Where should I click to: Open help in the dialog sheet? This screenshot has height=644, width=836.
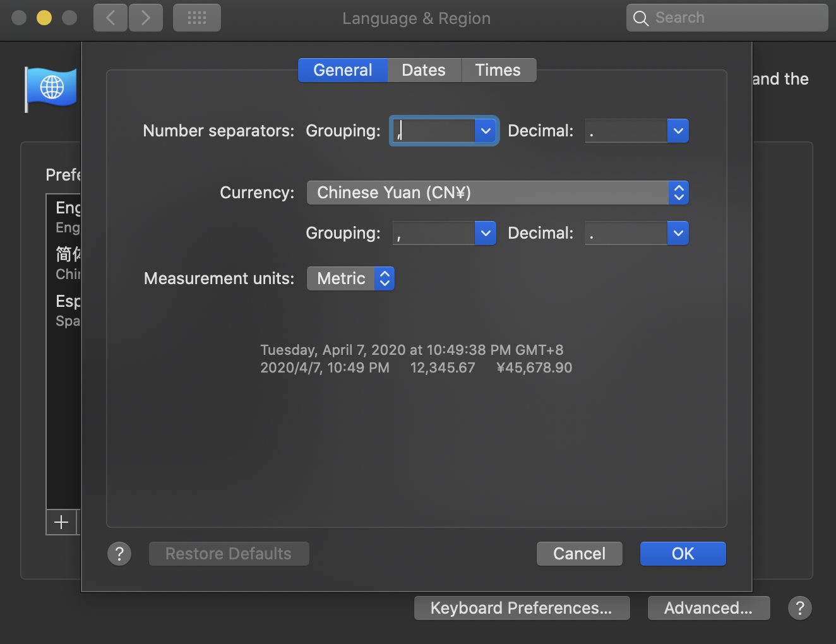[x=119, y=554]
